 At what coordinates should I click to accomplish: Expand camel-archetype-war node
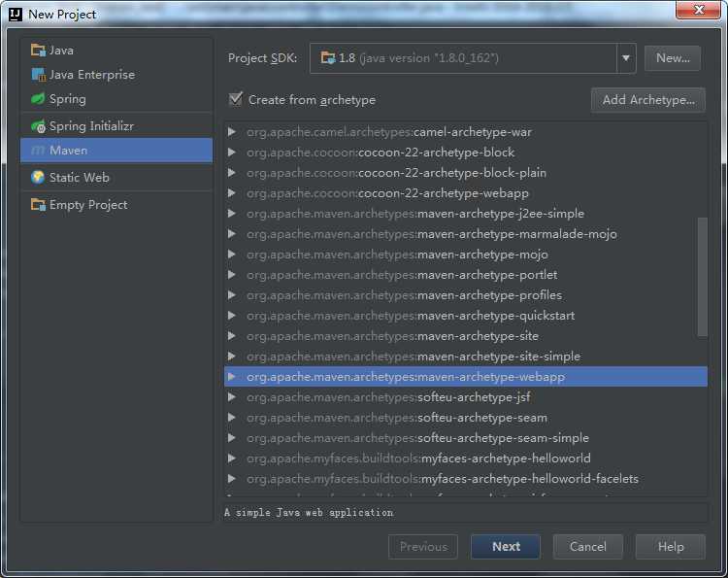(x=232, y=132)
